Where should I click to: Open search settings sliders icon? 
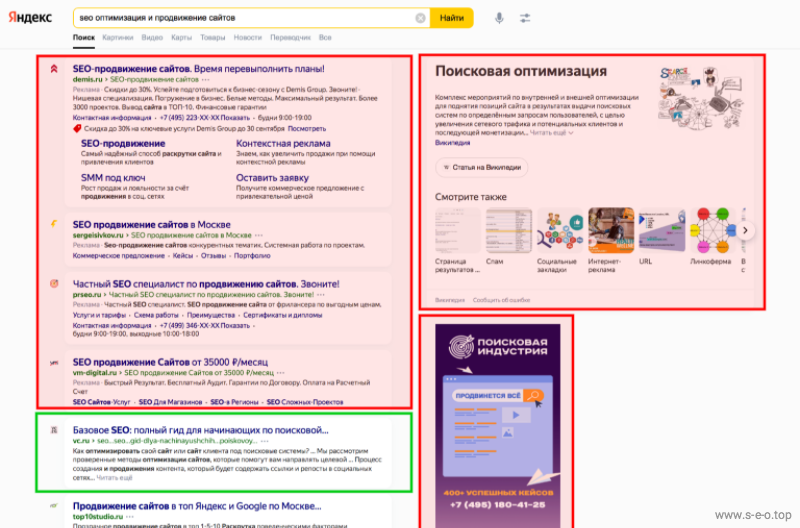tap(525, 18)
